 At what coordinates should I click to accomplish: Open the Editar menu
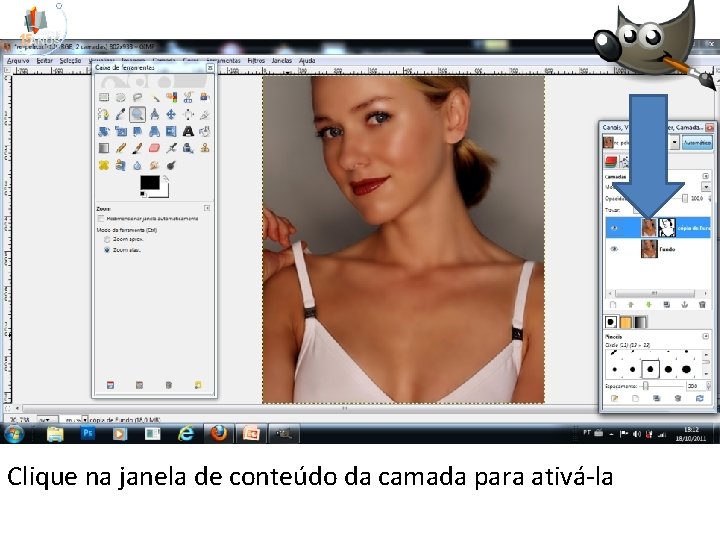pos(45,60)
